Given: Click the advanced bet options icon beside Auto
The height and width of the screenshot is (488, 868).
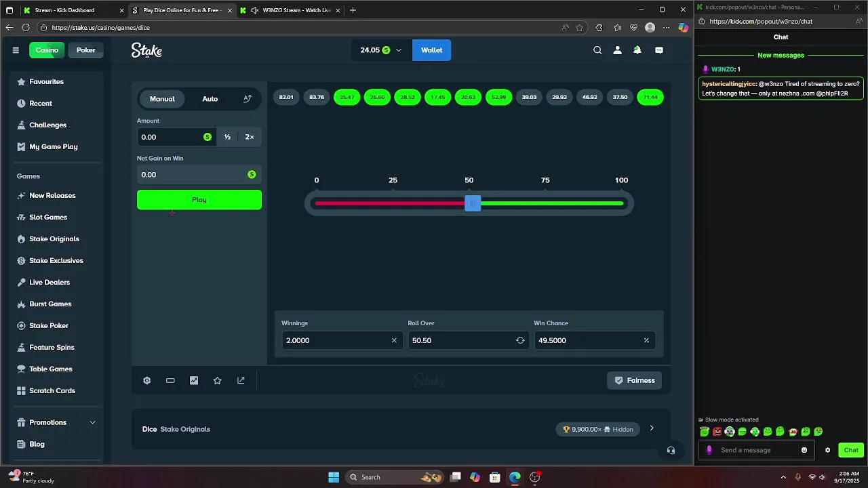Looking at the screenshot, I should (248, 99).
